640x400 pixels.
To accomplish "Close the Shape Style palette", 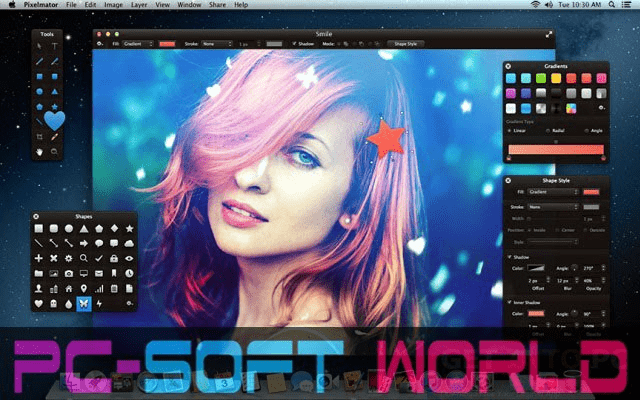I will [508, 180].
